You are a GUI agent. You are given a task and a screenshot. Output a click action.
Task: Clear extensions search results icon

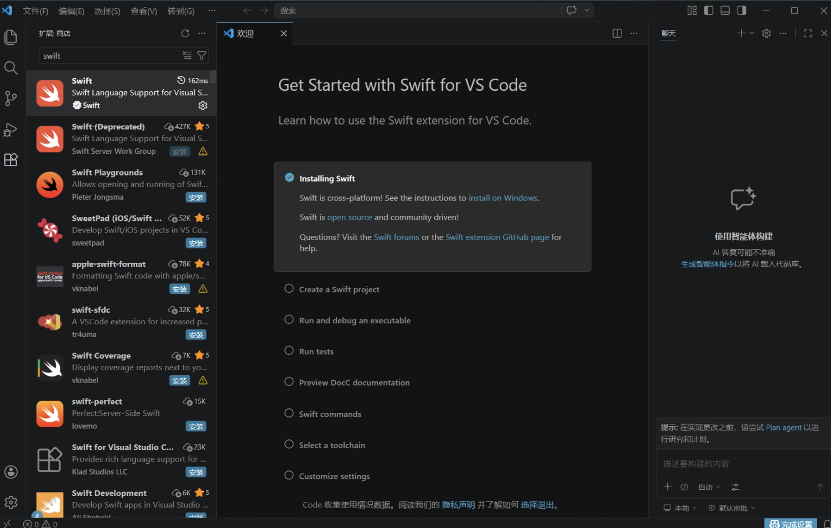[x=187, y=55]
